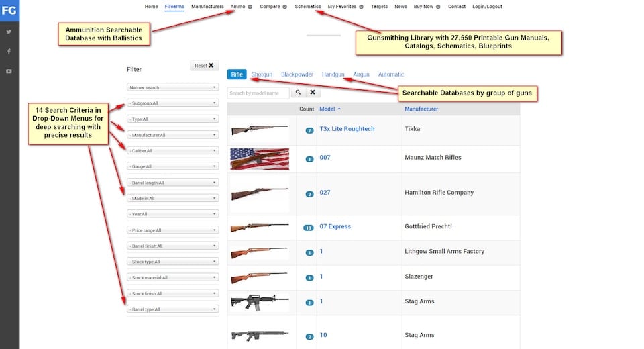The height and width of the screenshot is (349, 644).
Task: Open the Year filter dropdown
Action: pyautogui.click(x=172, y=214)
